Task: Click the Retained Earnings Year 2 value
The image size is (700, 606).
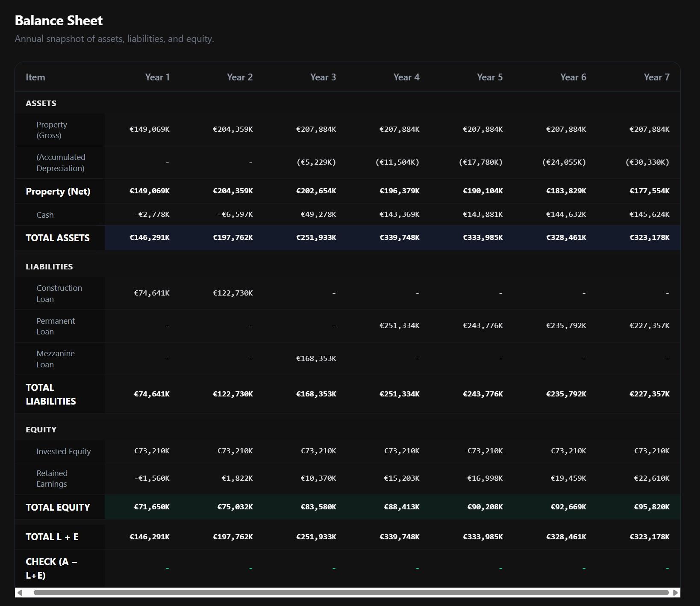Action: pyautogui.click(x=238, y=478)
